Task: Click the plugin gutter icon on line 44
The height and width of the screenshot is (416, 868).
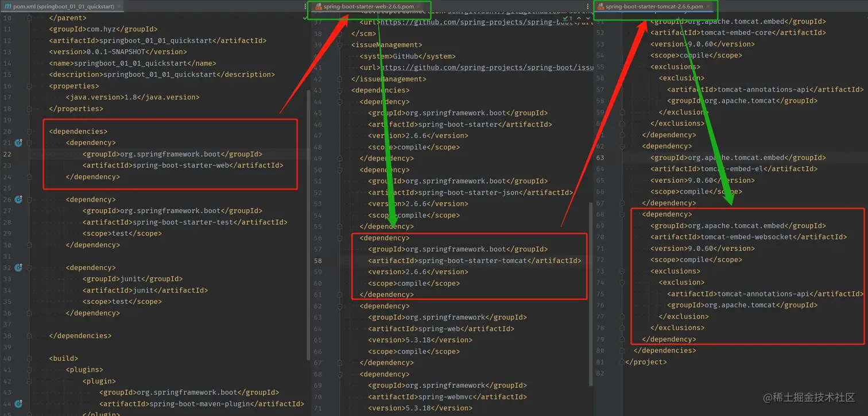Action: coord(18,403)
